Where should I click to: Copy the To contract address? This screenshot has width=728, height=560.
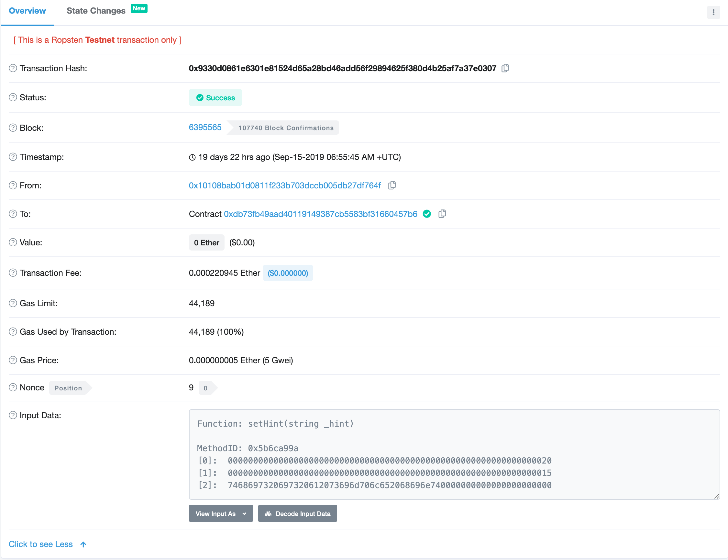442,214
